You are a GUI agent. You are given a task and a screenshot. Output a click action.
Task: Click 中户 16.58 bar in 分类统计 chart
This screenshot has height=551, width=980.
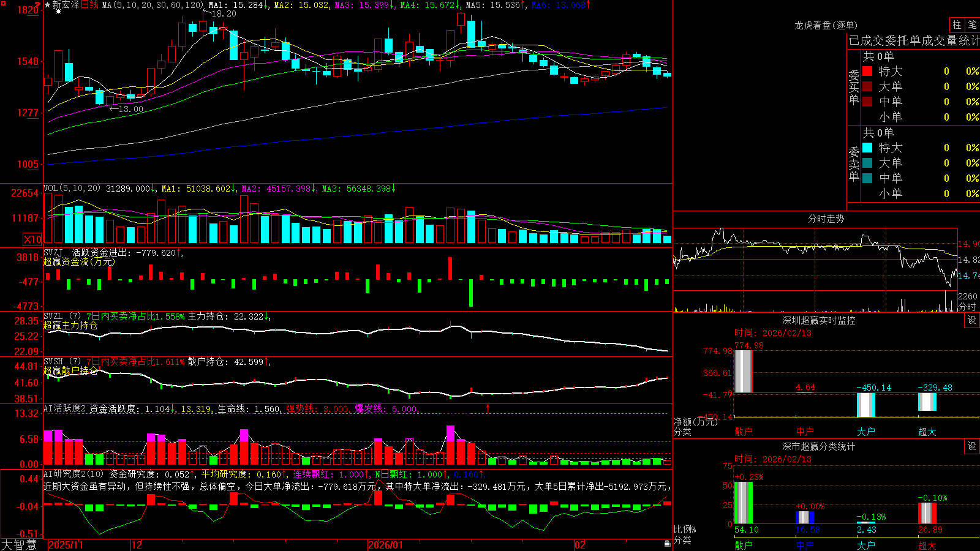805,517
